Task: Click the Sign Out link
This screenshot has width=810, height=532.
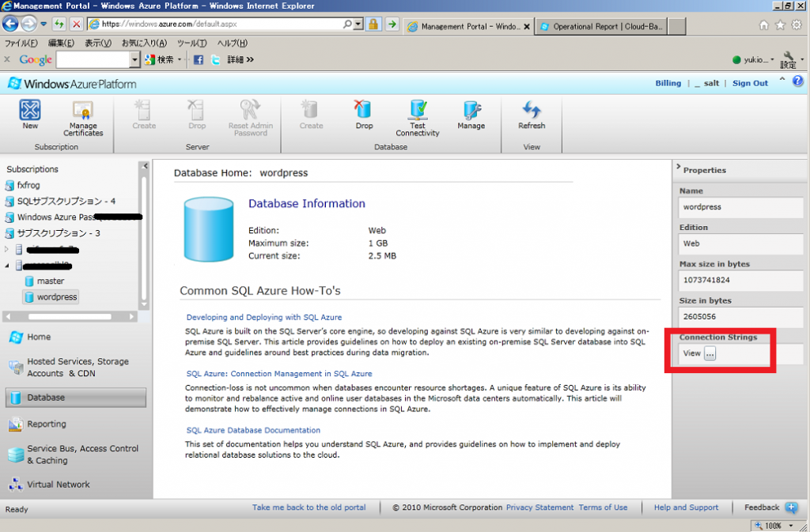Action: point(750,83)
